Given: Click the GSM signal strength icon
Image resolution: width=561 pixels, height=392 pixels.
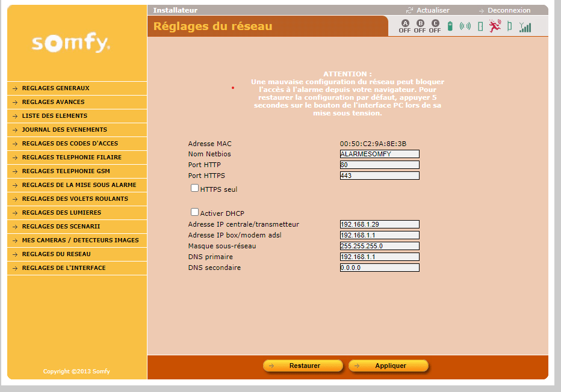Looking at the screenshot, I should point(525,27).
